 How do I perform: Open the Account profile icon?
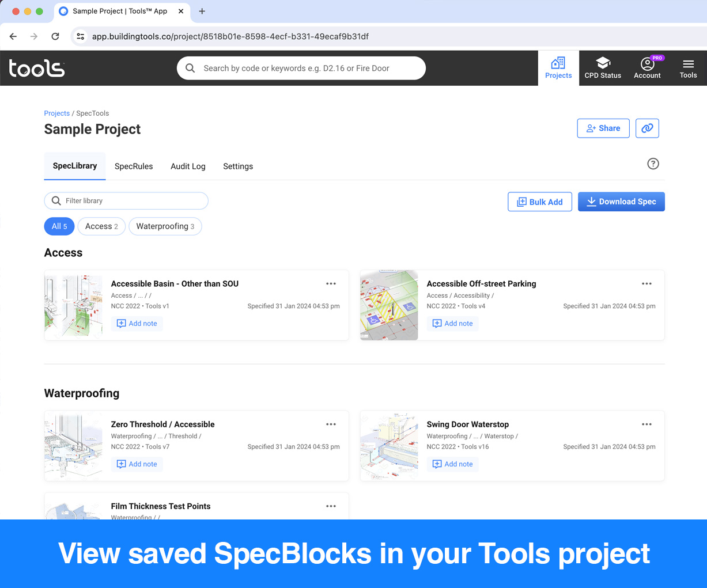[647, 64]
